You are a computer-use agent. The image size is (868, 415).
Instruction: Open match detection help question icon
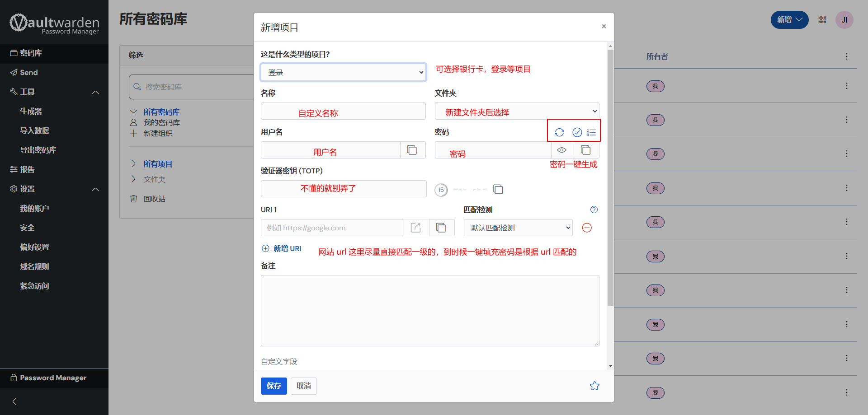point(594,210)
